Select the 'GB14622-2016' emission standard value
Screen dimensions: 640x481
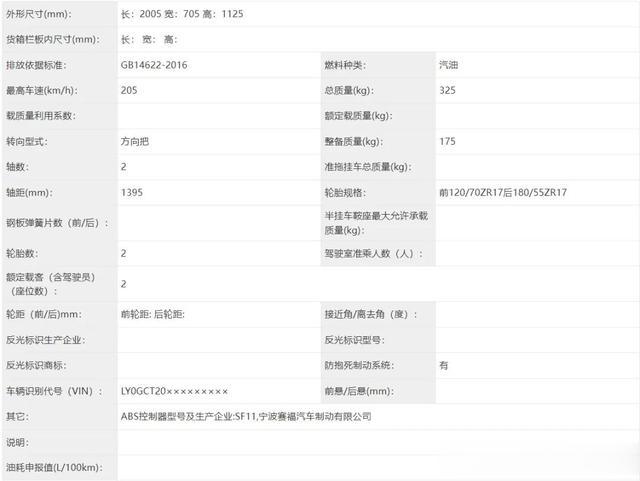(154, 65)
